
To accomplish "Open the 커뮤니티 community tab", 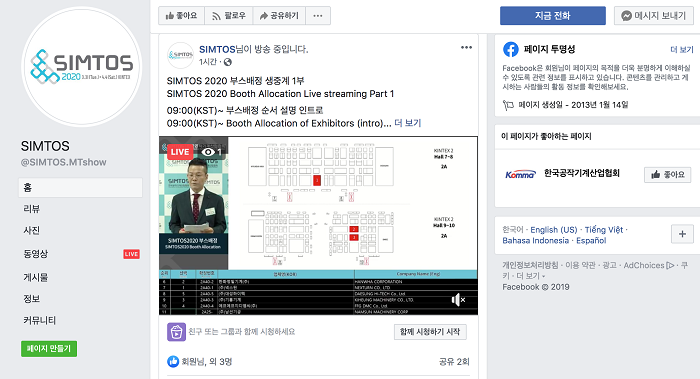I will click(x=40, y=320).
